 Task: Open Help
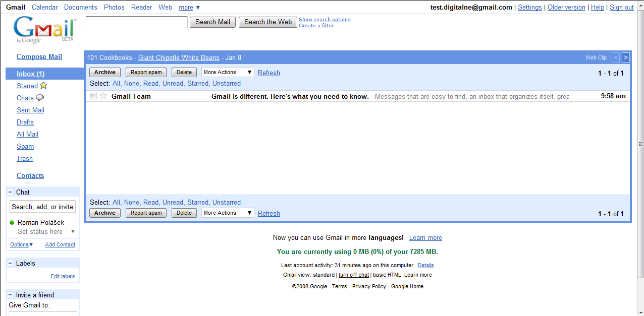click(598, 7)
